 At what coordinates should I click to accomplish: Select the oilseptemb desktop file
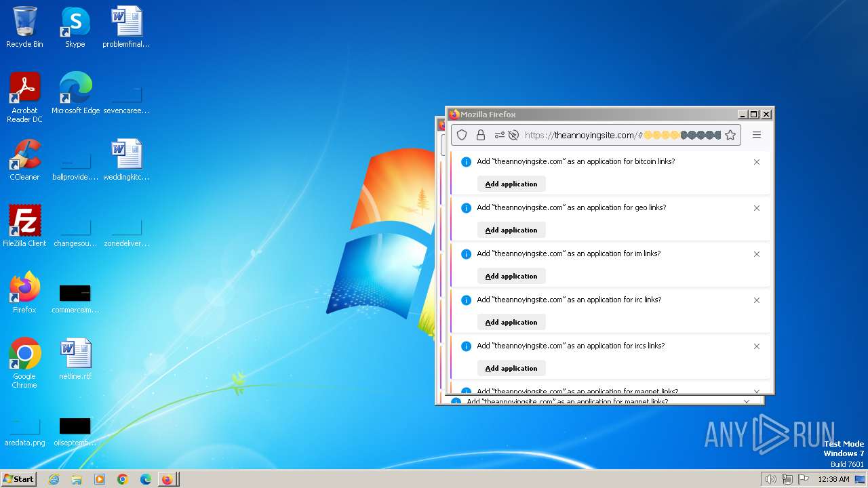[75, 431]
